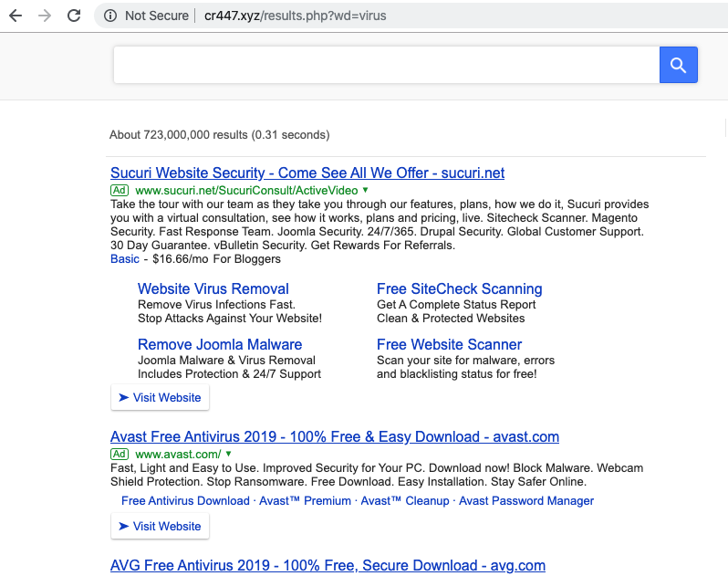728x576 pixels.
Task: Open the Website Virus Removal sitelink
Action: (213, 288)
